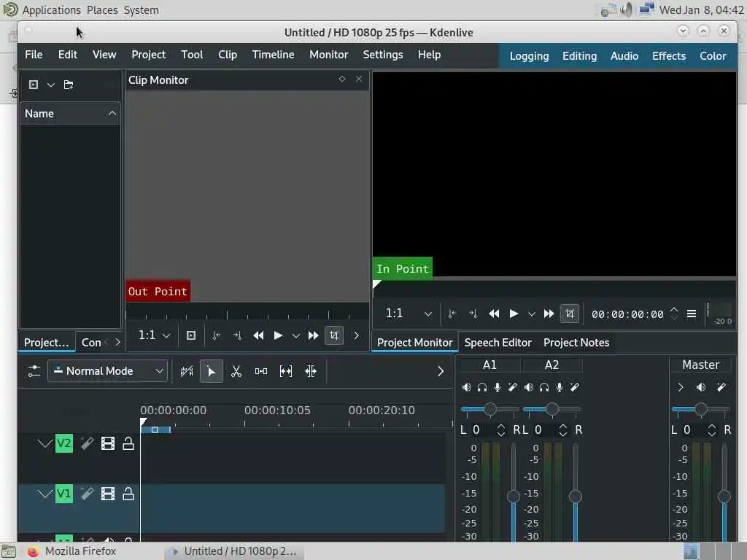Rewind in the Project Monitor
The image size is (747, 560).
coord(494,314)
